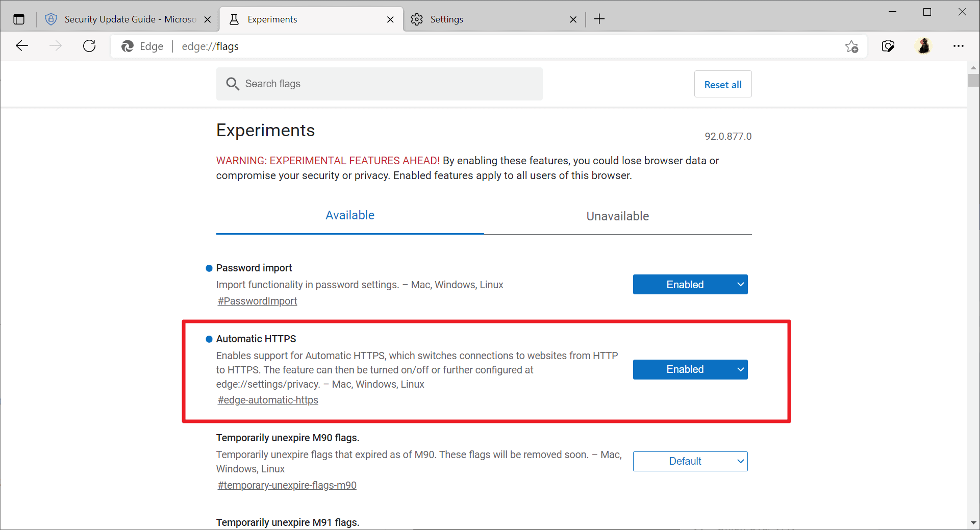Click the scrollbar up arrow

pyautogui.click(x=973, y=67)
